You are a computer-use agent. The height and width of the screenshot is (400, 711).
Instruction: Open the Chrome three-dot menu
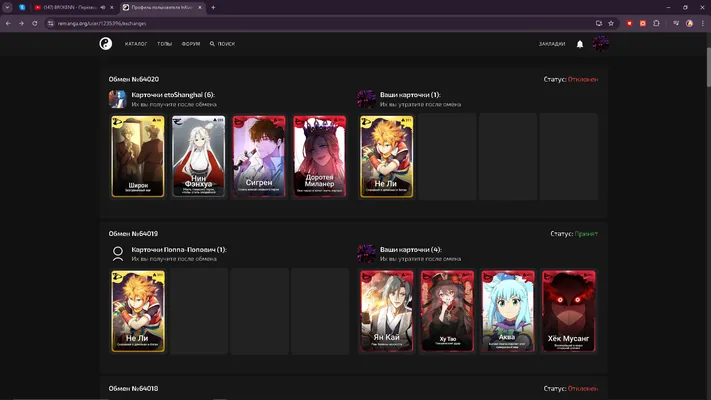(703, 23)
